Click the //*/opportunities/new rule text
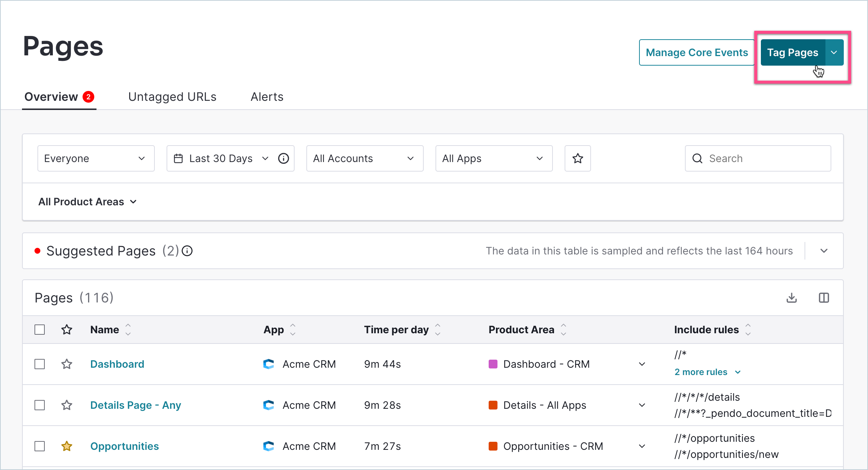The image size is (868, 470). click(x=726, y=454)
